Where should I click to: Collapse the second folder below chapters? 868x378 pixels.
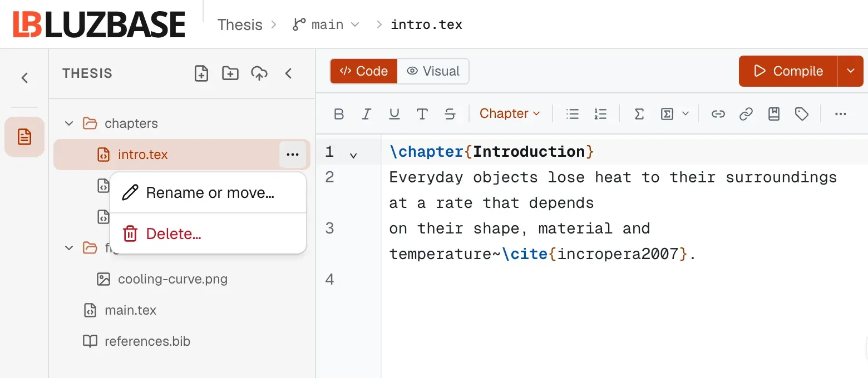pos(69,248)
